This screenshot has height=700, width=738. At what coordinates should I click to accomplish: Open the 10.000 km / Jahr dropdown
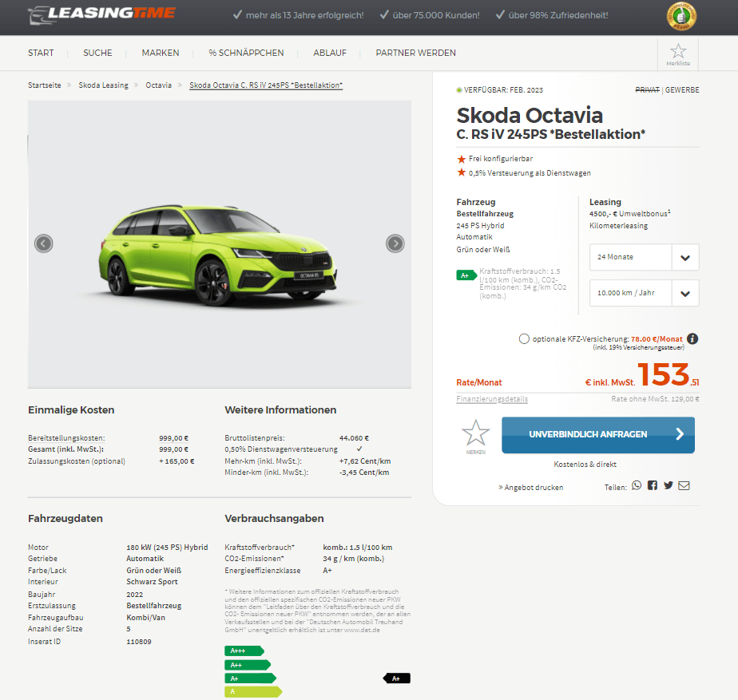click(645, 293)
